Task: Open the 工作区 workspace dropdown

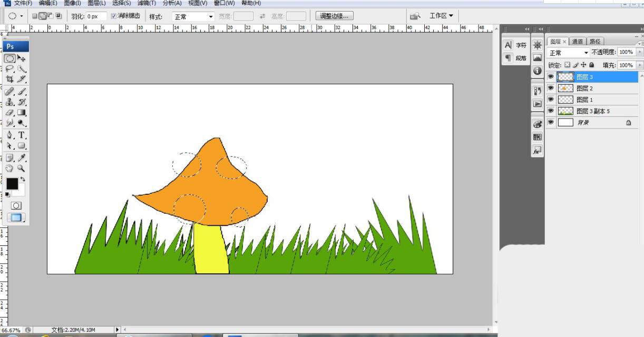Action: 441,16
